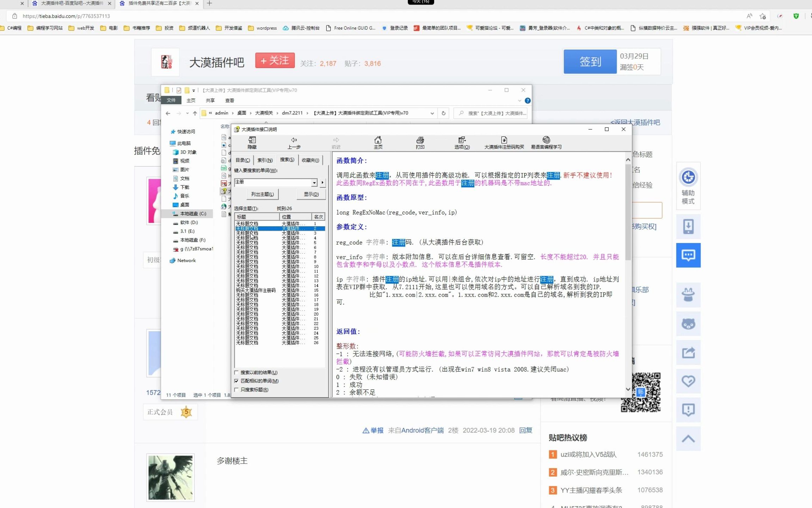Open the new browser tab plus button
Screen dimensions: 812x508
tap(209, 4)
